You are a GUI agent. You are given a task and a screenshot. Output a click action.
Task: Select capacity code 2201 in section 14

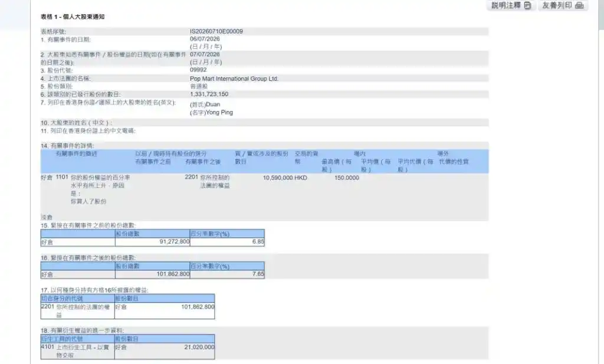191,177
